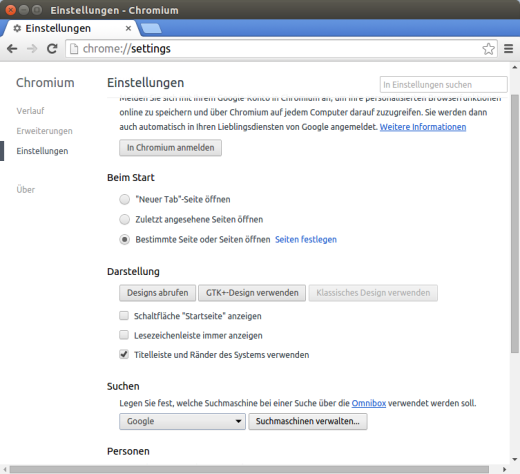Click the forward navigation arrow
This screenshot has height=474, width=520.
[x=32, y=49]
